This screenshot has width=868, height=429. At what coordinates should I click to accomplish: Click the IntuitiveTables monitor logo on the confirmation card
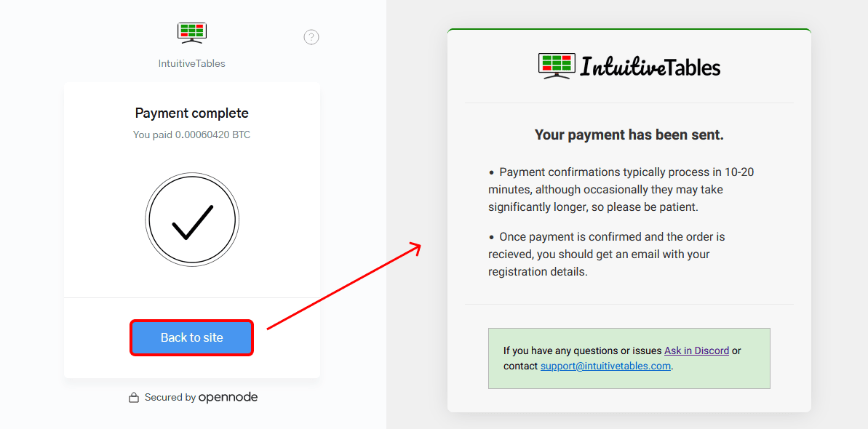click(555, 65)
